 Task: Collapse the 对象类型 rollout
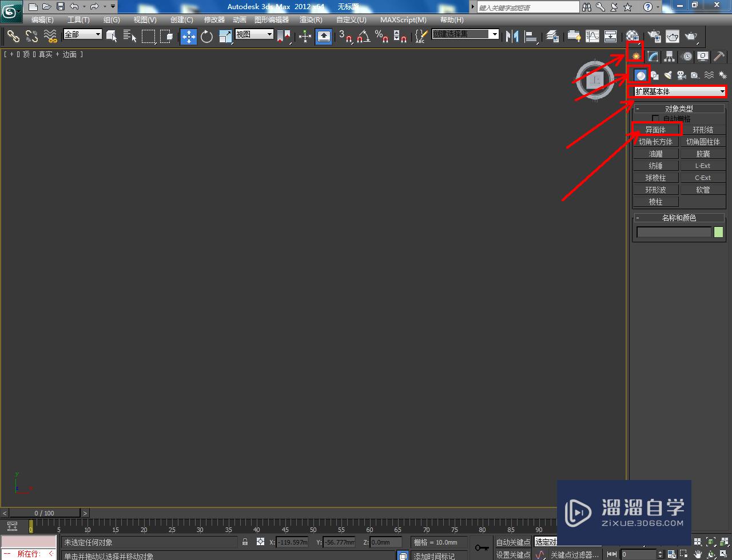679,109
